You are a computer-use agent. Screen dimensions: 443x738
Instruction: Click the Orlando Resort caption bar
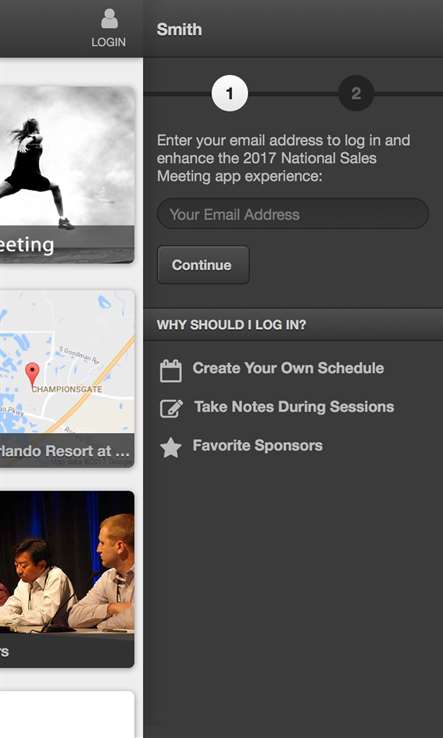pos(67,450)
